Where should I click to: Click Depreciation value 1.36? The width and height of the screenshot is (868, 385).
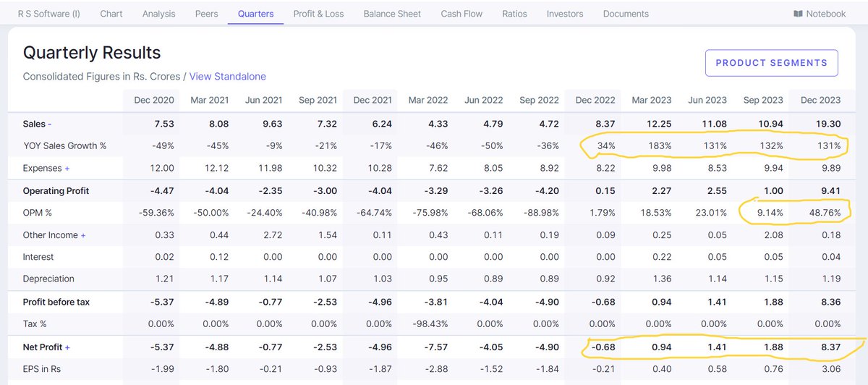point(663,279)
